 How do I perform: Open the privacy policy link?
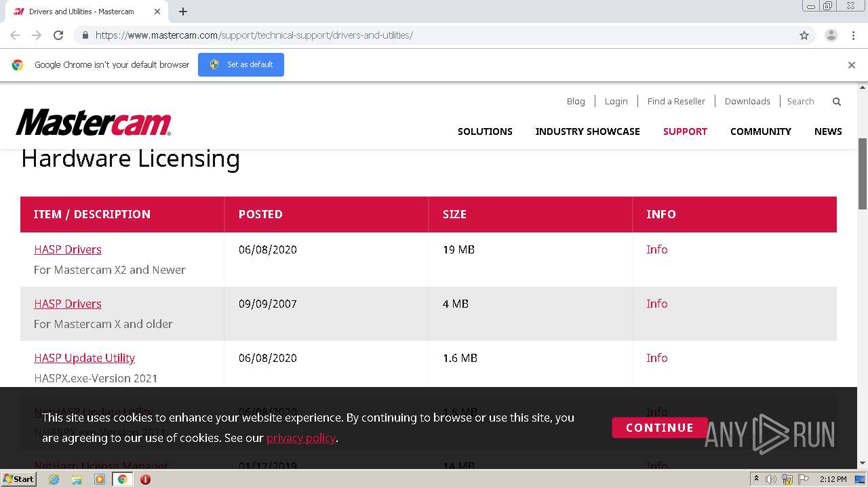pos(301,438)
